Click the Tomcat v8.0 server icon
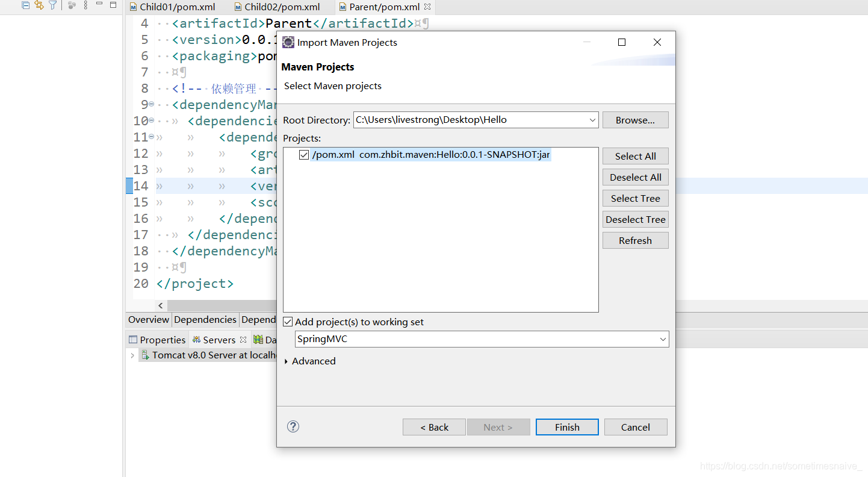This screenshot has height=477, width=868. point(145,355)
